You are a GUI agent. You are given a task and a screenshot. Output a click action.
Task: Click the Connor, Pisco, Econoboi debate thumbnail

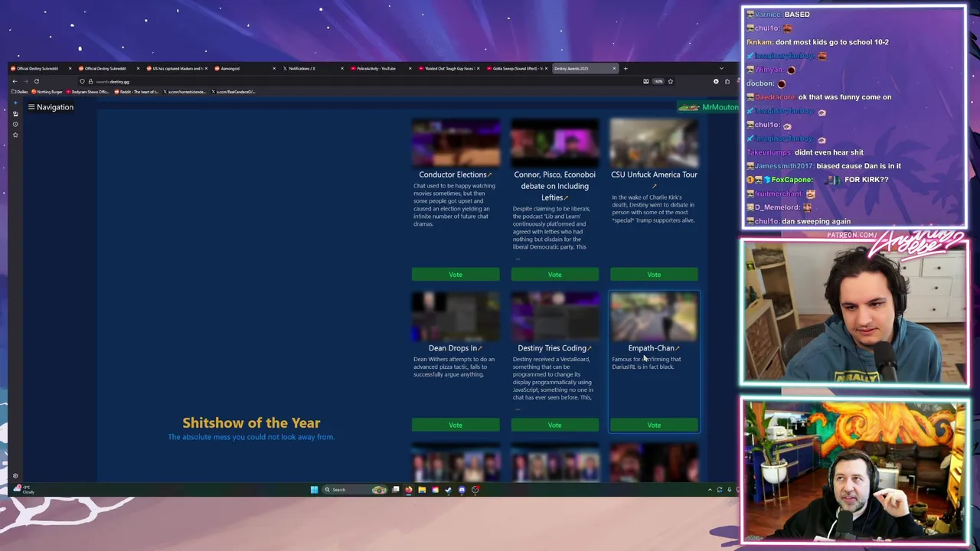555,143
